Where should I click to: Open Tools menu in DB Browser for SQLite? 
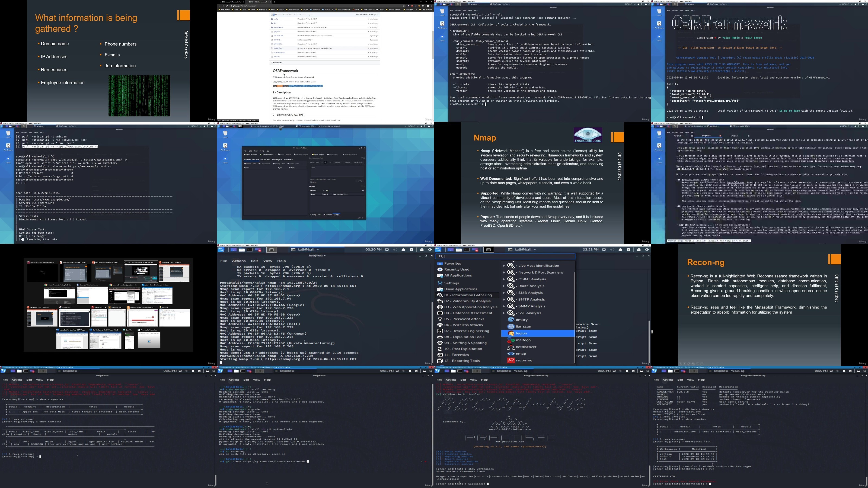tap(262, 151)
